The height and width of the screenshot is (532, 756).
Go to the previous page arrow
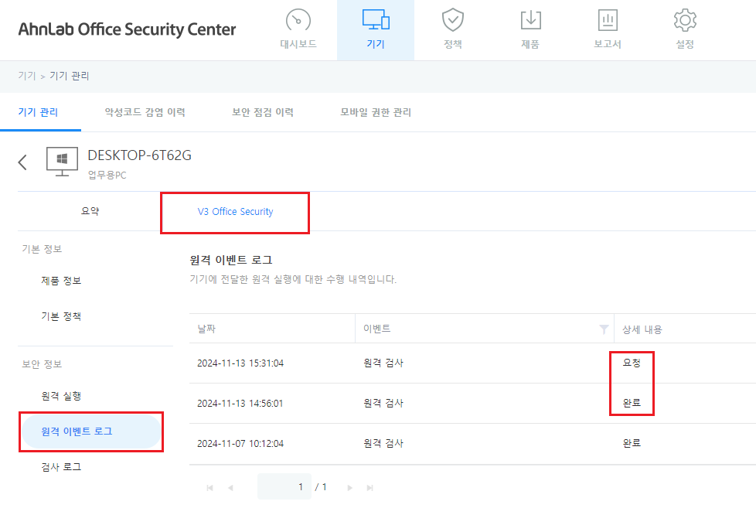(x=230, y=488)
